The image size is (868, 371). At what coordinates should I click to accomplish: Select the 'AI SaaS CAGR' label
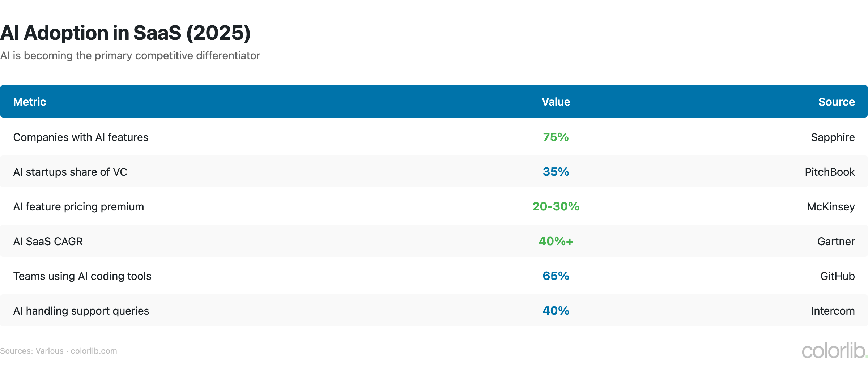[x=48, y=242]
